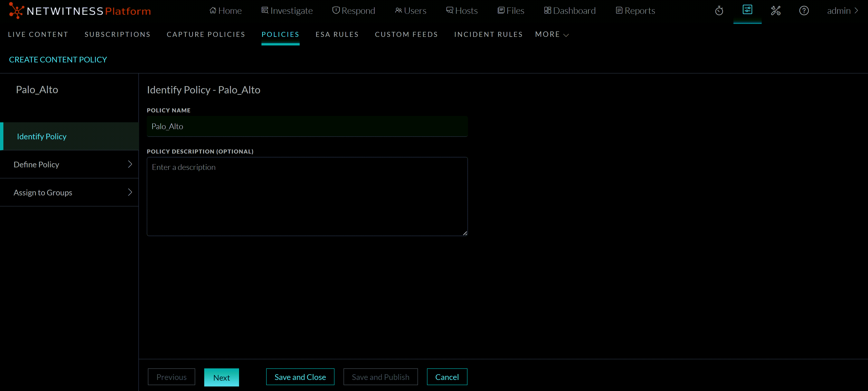
Task: Expand Assign to Groups step chevron
Action: tap(130, 192)
